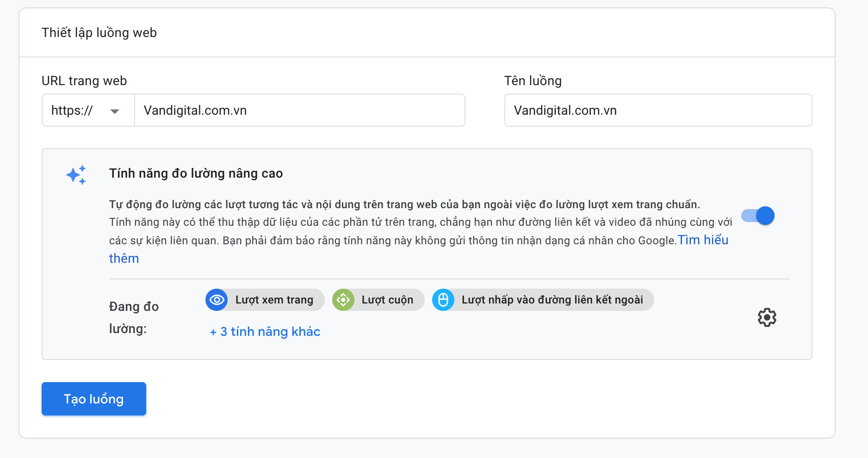The width and height of the screenshot is (868, 458).
Task: Open the enhanced measurement settings gear
Action: click(767, 317)
